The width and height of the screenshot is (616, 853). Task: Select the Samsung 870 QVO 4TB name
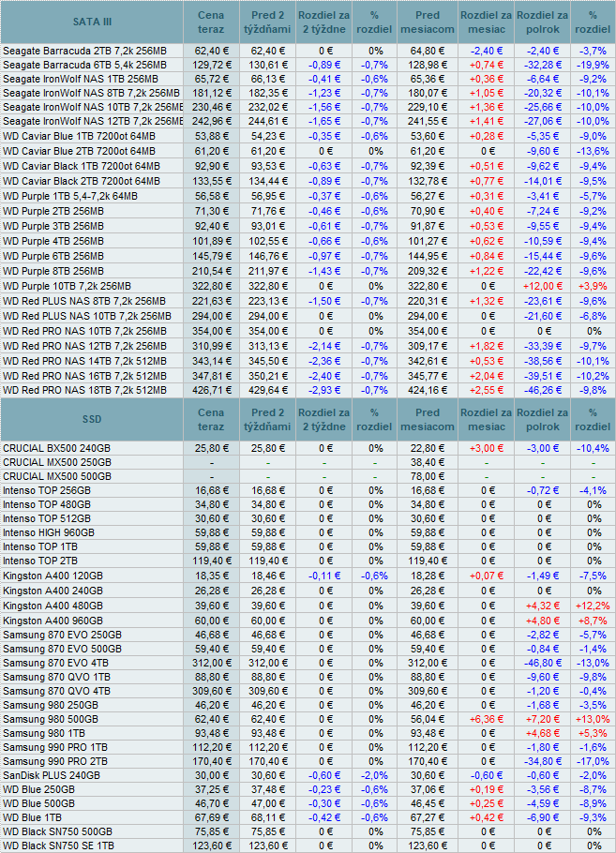(56, 692)
